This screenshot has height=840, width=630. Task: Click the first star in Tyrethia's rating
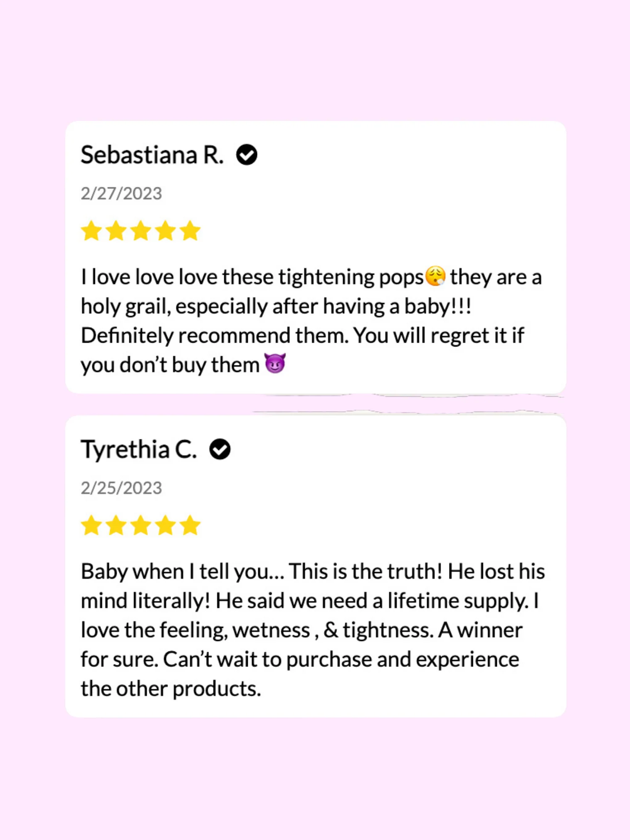(91, 525)
